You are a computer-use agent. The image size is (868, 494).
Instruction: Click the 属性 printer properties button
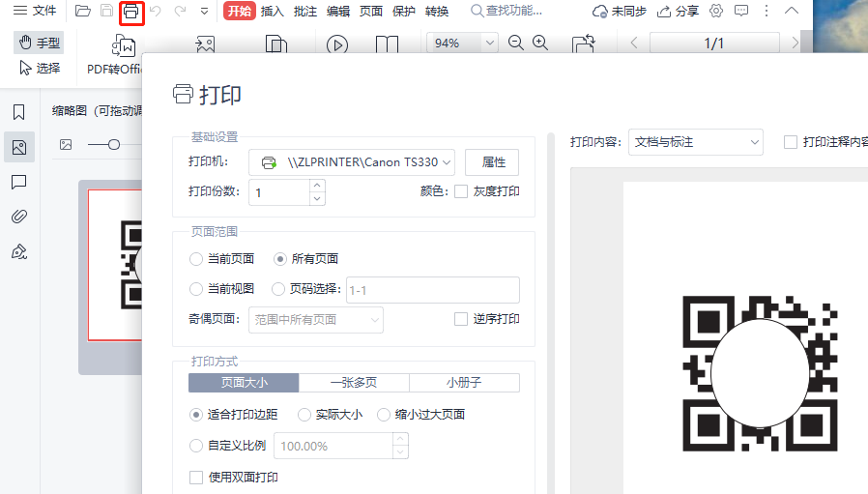pos(492,161)
